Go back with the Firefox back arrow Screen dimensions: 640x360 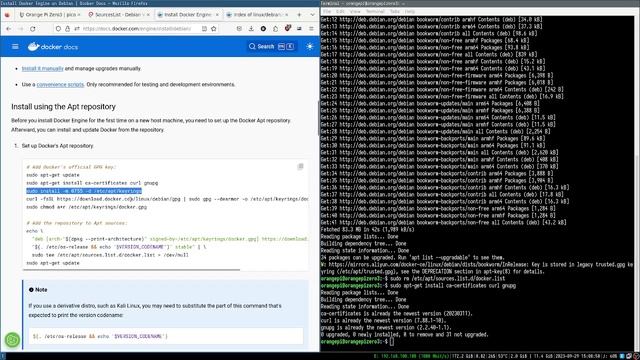click(x=9, y=29)
